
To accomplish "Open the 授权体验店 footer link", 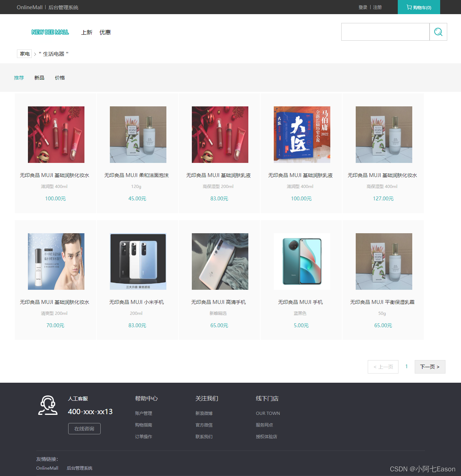I will pos(267,436).
